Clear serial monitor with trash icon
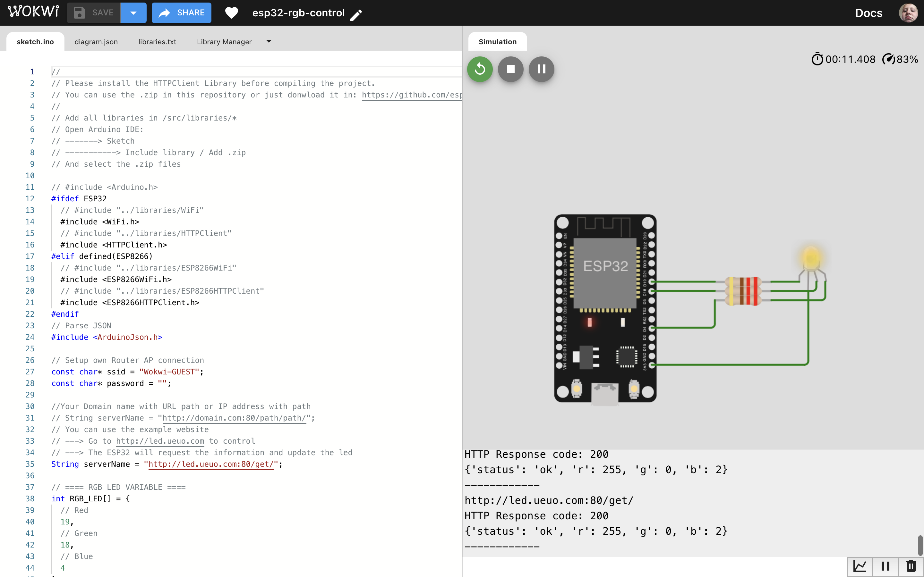924x577 pixels. pos(911,566)
